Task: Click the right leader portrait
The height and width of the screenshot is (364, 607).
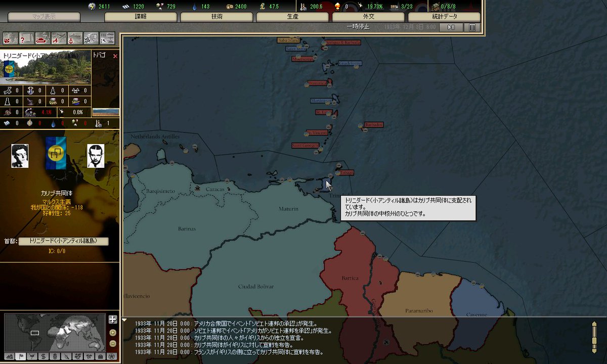Action: click(x=95, y=156)
